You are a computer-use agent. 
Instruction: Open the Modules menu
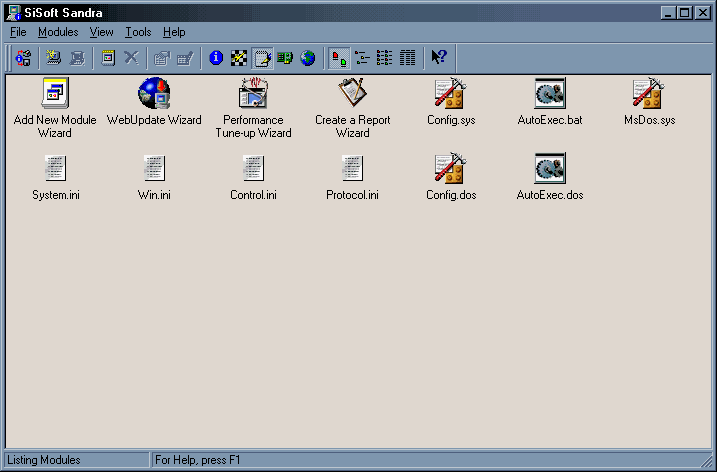pyautogui.click(x=58, y=32)
